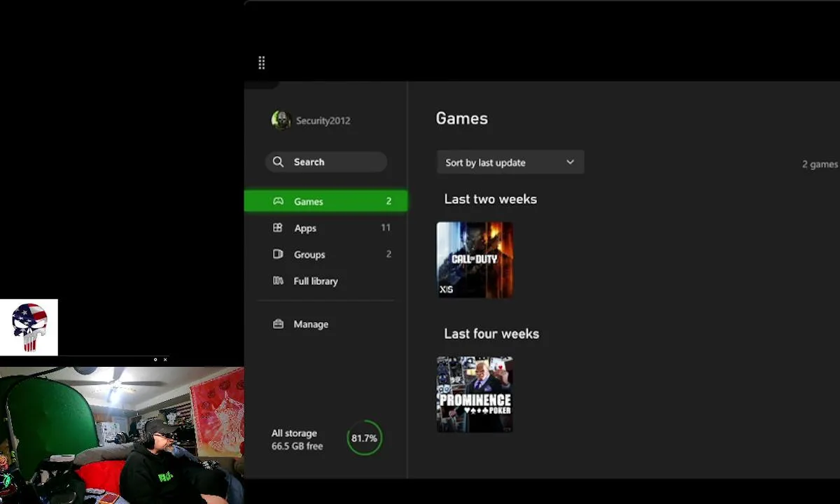This screenshot has width=840, height=504.
Task: Open the Manage menu item
Action: (x=325, y=324)
